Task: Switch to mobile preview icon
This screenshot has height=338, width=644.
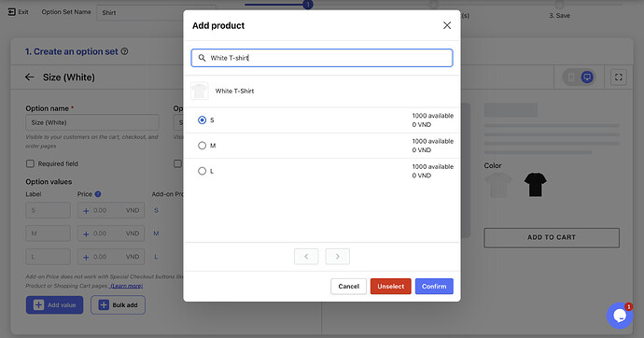Action: pos(571,77)
